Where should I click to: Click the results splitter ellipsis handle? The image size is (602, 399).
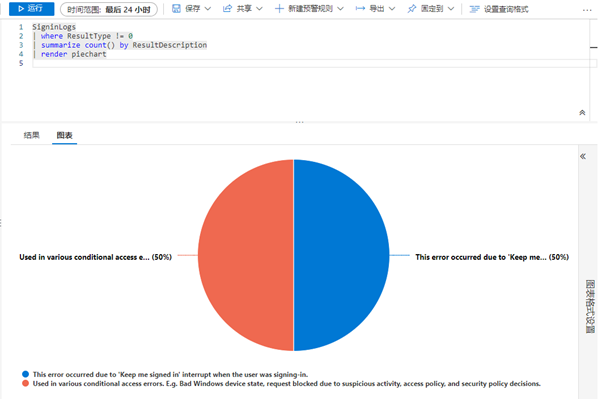(x=299, y=122)
